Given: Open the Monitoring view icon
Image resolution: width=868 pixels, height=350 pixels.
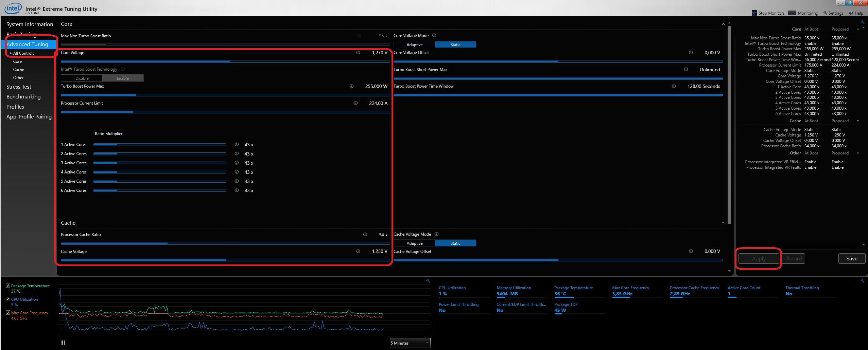Looking at the screenshot, I should pos(792,13).
